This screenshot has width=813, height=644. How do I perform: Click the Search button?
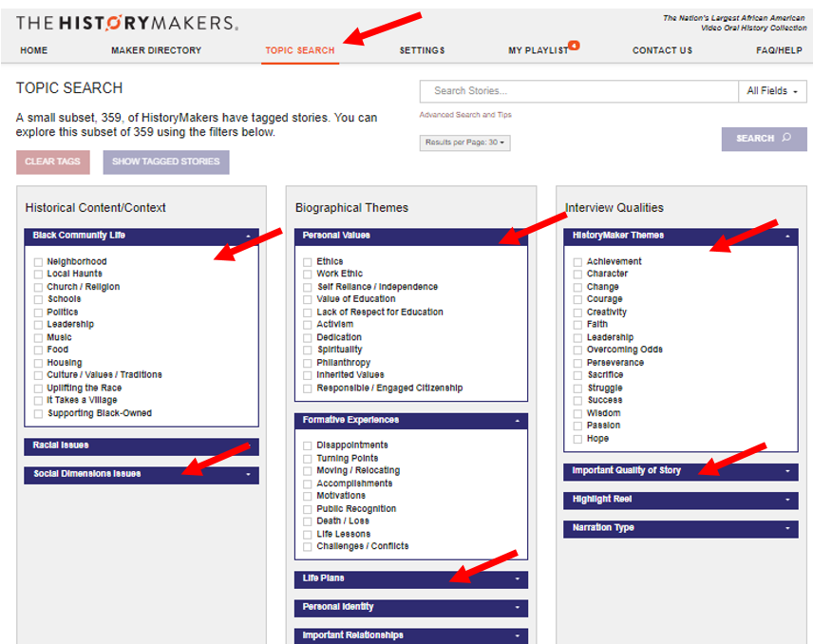coord(764,139)
